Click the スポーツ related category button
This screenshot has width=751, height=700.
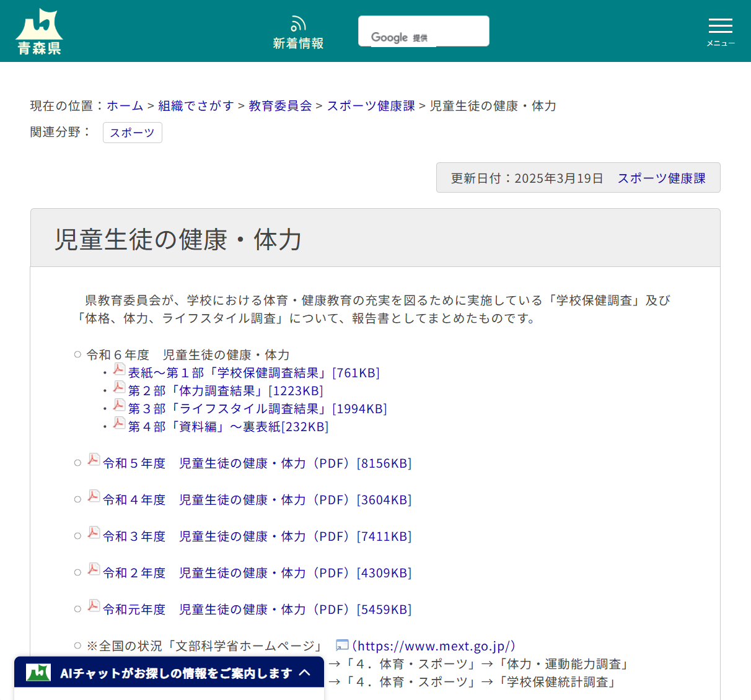point(132,132)
